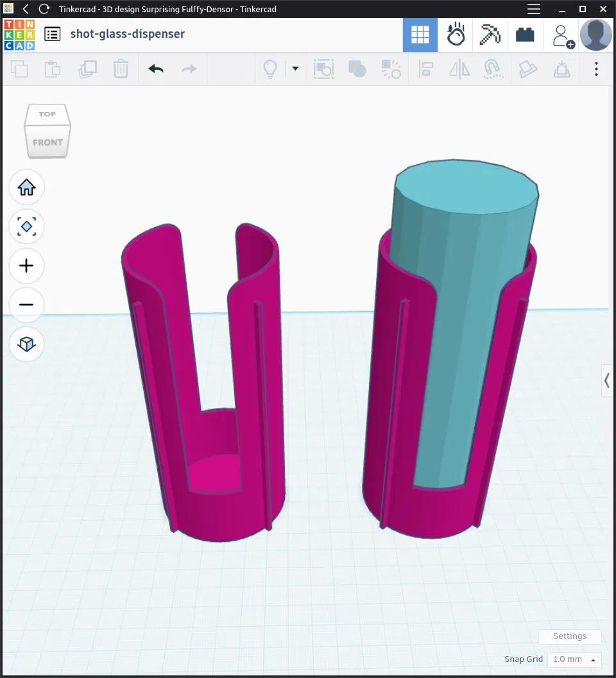616x678 pixels.
Task: Open the visibility dropdown arrow
Action: click(x=295, y=69)
